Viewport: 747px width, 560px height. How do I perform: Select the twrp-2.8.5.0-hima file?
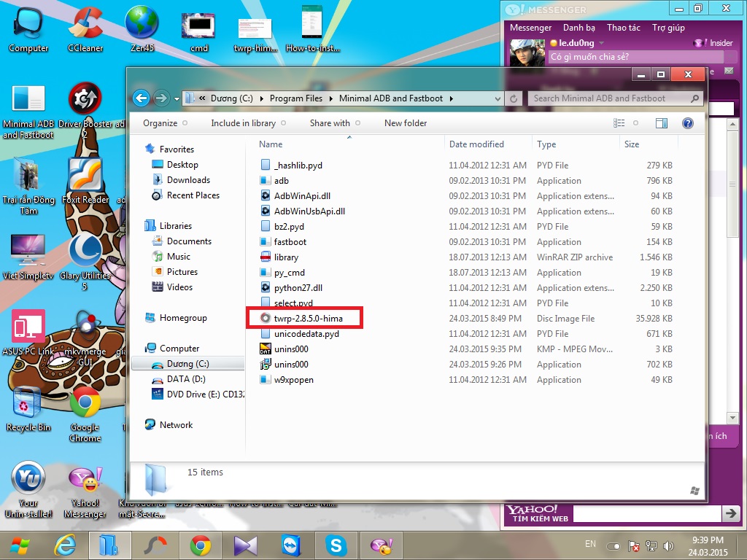[309, 318]
